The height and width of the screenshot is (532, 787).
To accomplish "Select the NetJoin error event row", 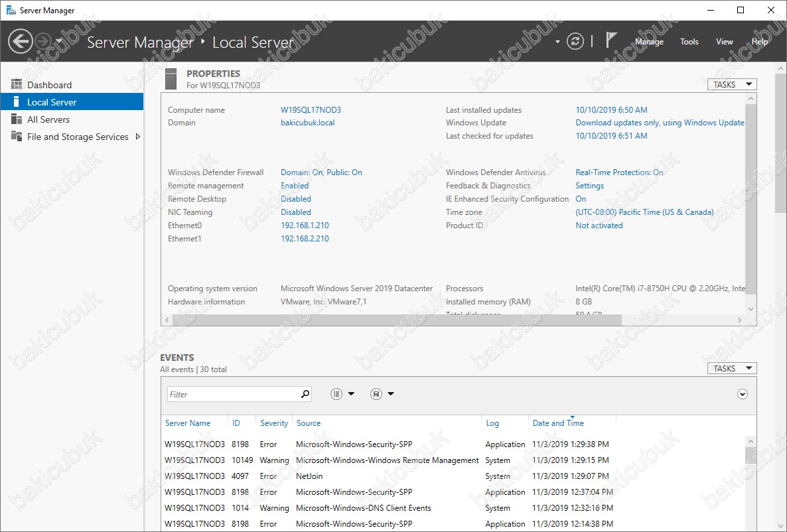I will pos(452,476).
